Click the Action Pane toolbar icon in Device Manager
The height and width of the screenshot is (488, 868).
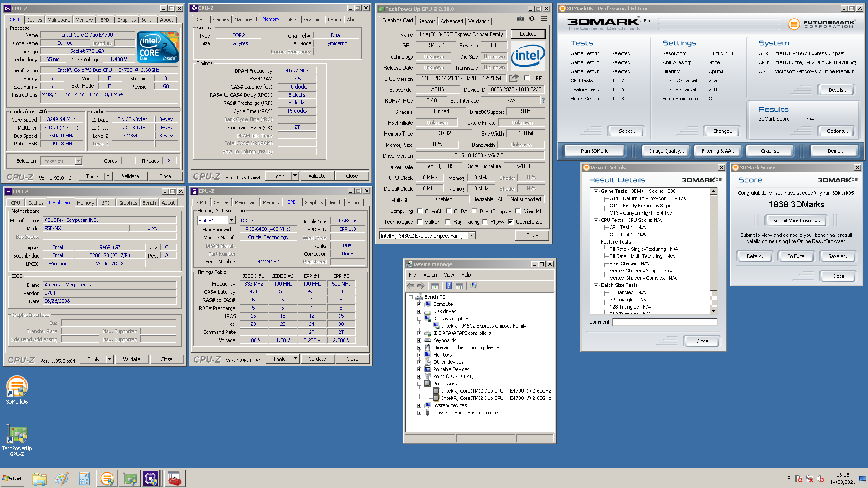(459, 286)
